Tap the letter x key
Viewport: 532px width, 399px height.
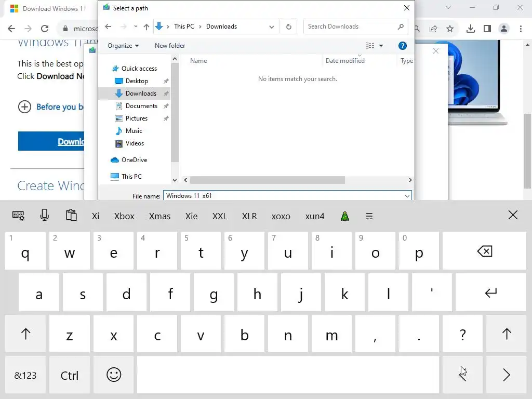(x=114, y=334)
